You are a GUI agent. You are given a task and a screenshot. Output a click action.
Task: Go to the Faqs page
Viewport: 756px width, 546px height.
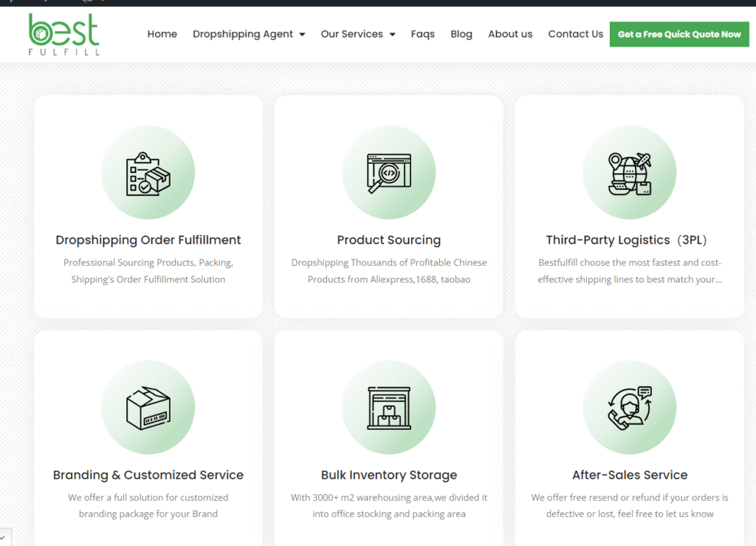[422, 34]
